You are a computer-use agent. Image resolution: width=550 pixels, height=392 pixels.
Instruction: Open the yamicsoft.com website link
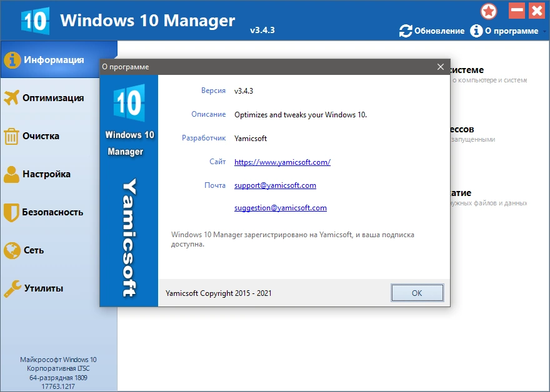tap(282, 162)
